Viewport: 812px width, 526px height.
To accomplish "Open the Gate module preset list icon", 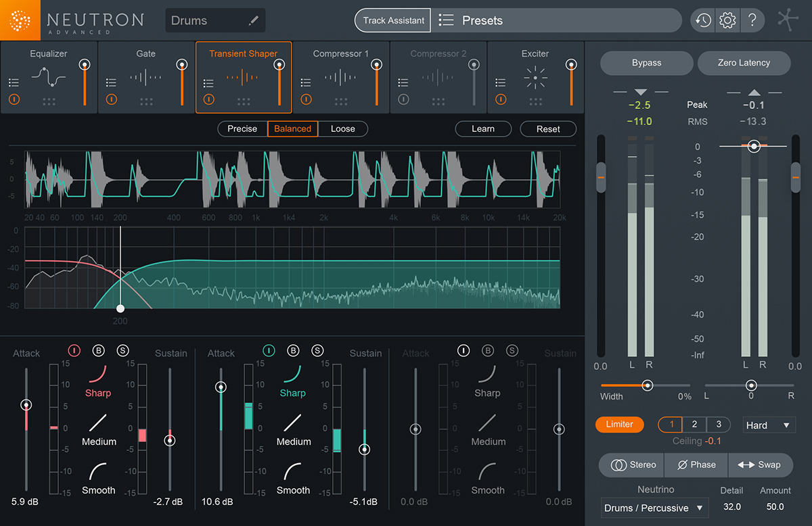I will [112, 83].
